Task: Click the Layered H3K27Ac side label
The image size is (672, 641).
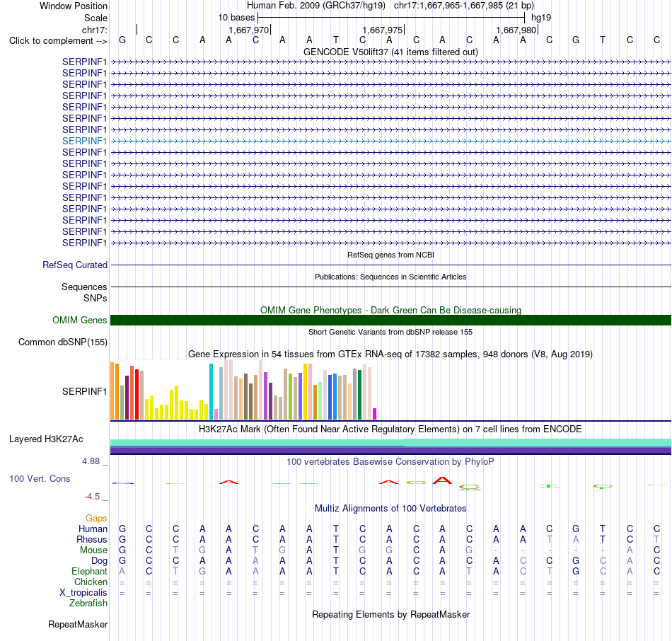Action: click(x=46, y=439)
